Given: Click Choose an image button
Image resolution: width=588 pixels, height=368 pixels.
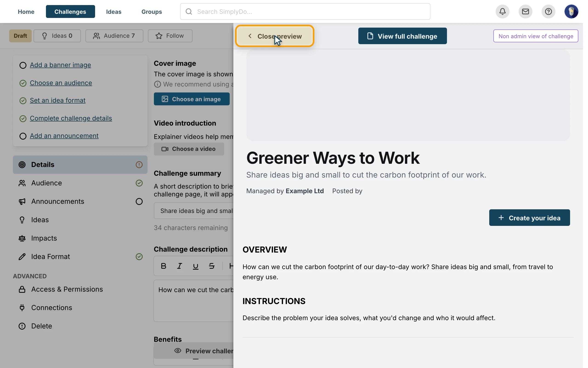Looking at the screenshot, I should 192,99.
